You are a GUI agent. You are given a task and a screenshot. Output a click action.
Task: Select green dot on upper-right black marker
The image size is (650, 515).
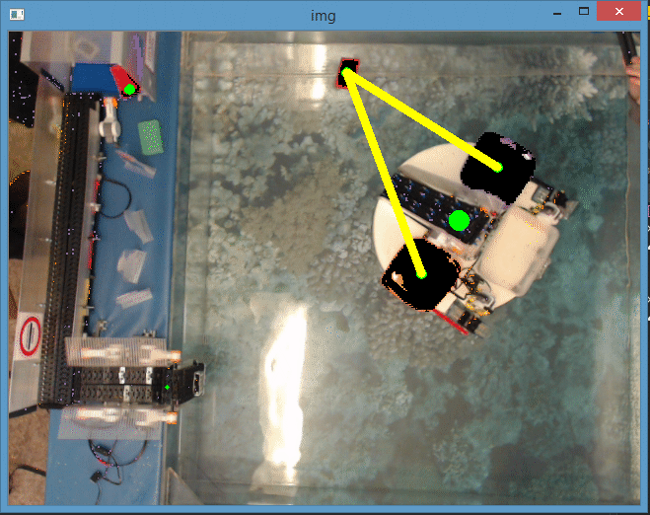(497, 166)
